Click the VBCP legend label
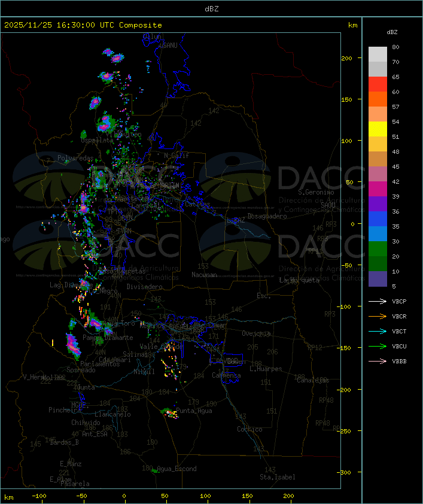The width and height of the screenshot is (423, 504). tap(399, 301)
